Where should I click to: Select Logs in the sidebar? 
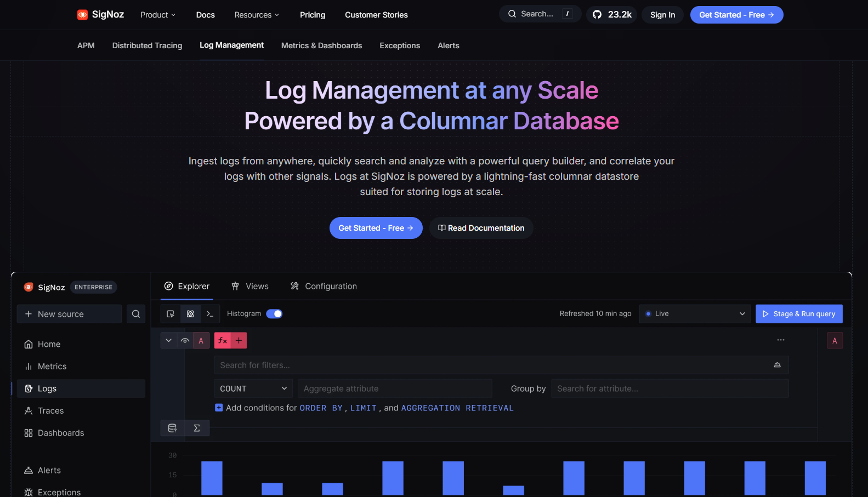pos(81,389)
